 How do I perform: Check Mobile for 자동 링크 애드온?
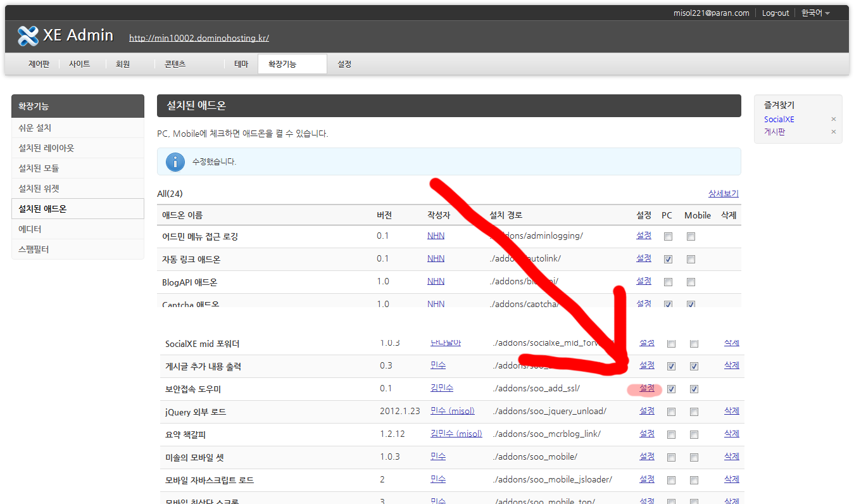coord(691,259)
